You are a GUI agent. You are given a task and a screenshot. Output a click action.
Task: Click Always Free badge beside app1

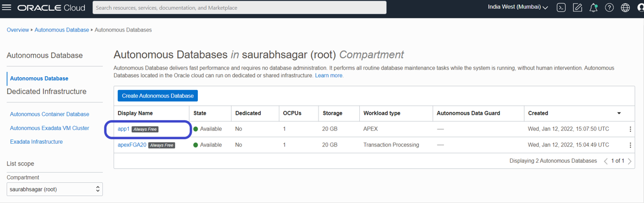[145, 129]
